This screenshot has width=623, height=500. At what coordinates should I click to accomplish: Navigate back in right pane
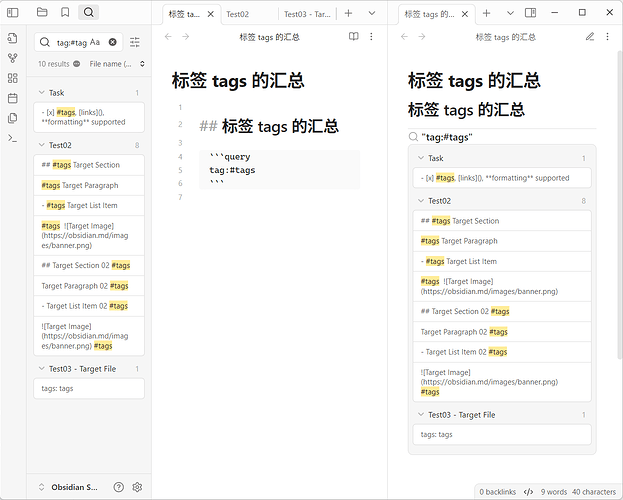click(404, 37)
